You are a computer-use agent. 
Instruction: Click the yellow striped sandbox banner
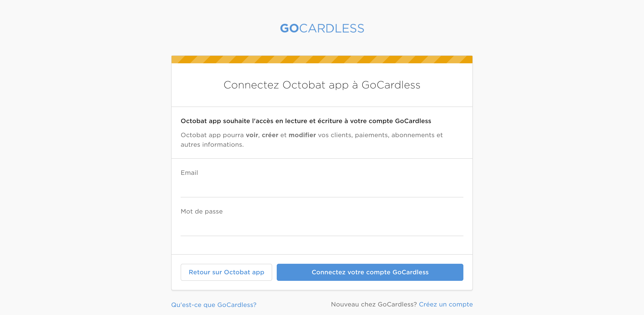[x=322, y=60]
